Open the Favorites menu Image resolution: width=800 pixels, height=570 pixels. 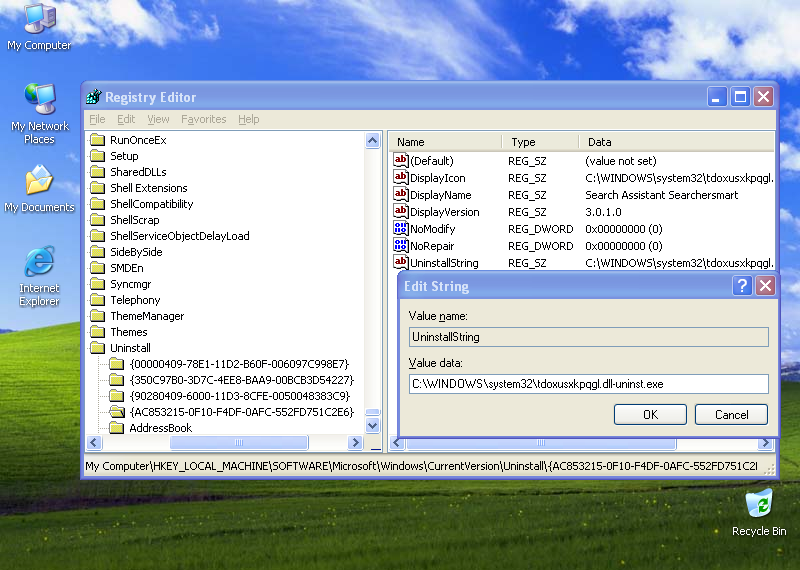point(204,119)
